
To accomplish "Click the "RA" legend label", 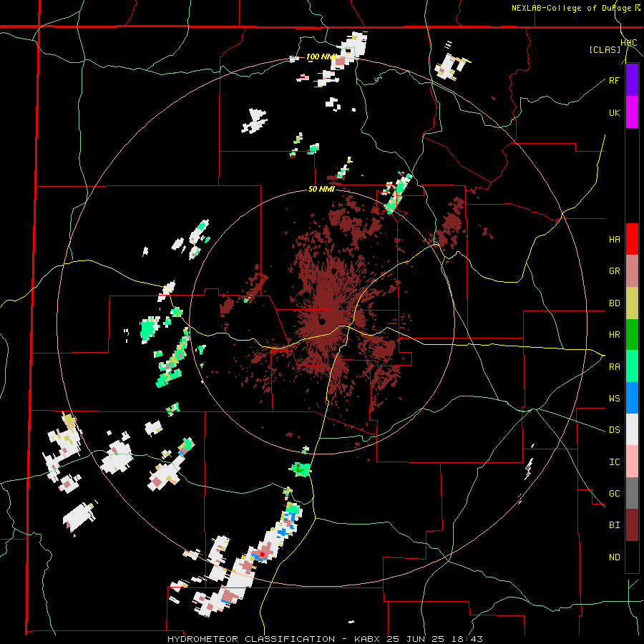I will 614,367.
